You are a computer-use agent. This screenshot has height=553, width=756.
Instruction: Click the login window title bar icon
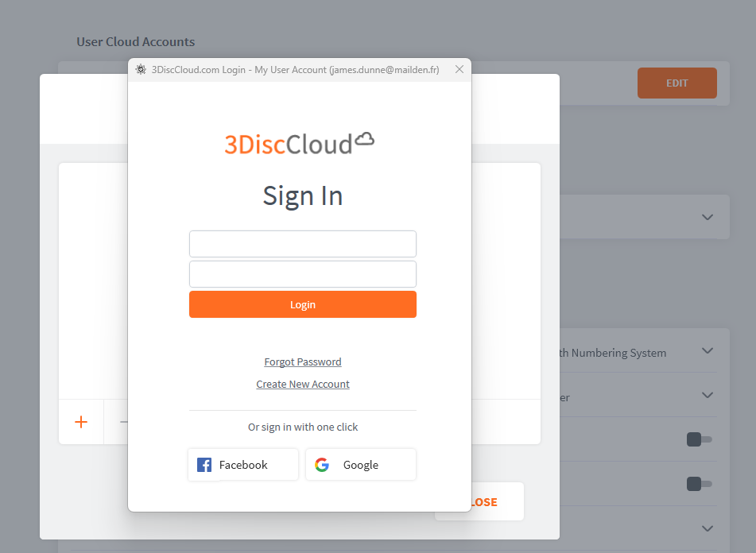coord(141,70)
